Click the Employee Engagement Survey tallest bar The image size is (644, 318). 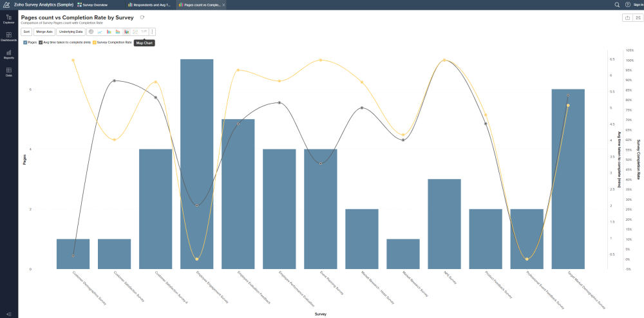click(196, 164)
